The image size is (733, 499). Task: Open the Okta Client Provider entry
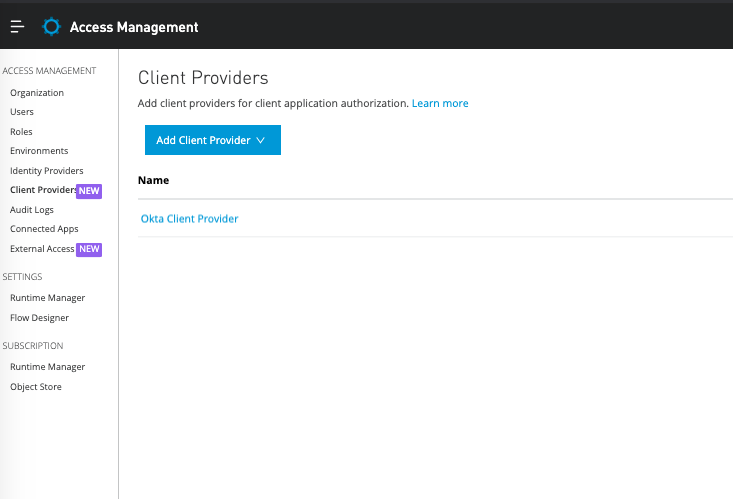pyautogui.click(x=189, y=218)
